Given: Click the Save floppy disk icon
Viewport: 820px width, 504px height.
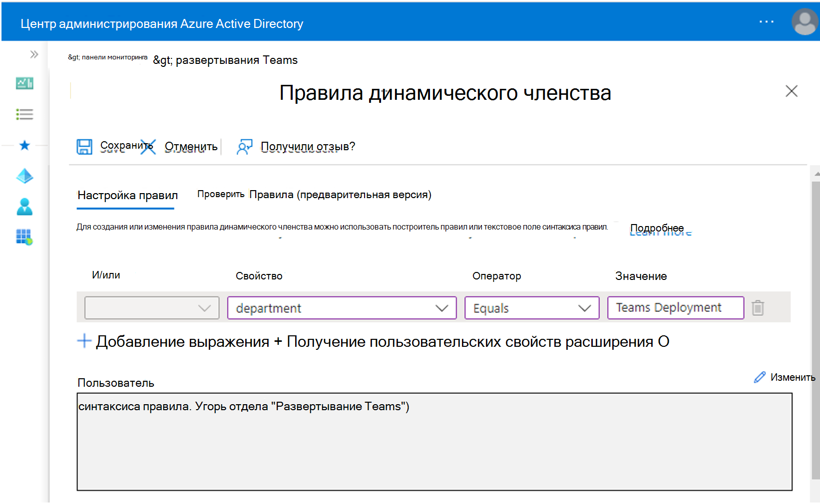Looking at the screenshot, I should (x=84, y=147).
